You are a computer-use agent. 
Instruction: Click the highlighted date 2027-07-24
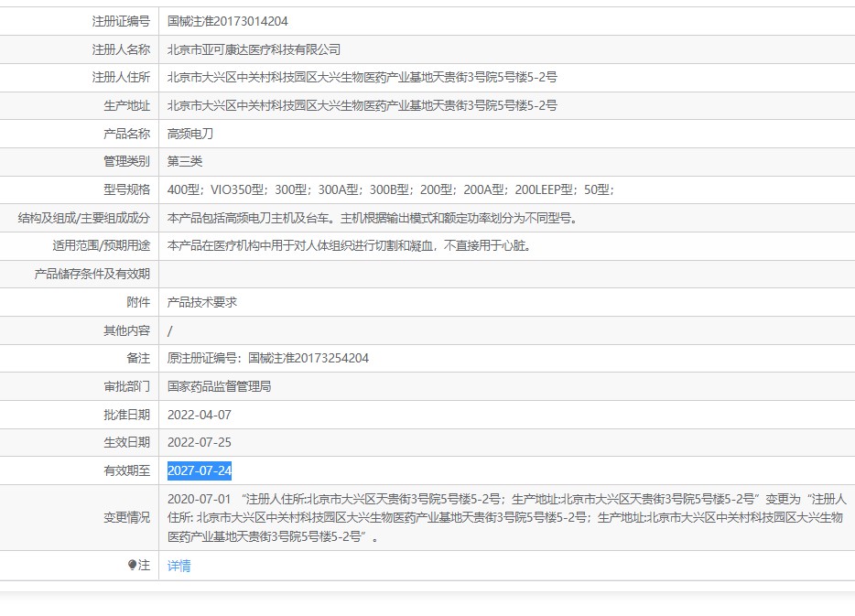click(x=200, y=470)
